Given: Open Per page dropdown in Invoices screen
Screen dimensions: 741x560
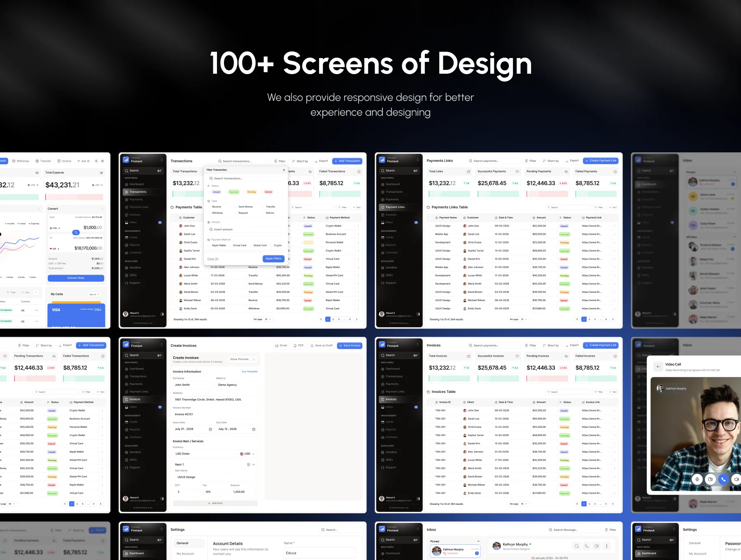Looking at the screenshot, I should tap(524, 504).
